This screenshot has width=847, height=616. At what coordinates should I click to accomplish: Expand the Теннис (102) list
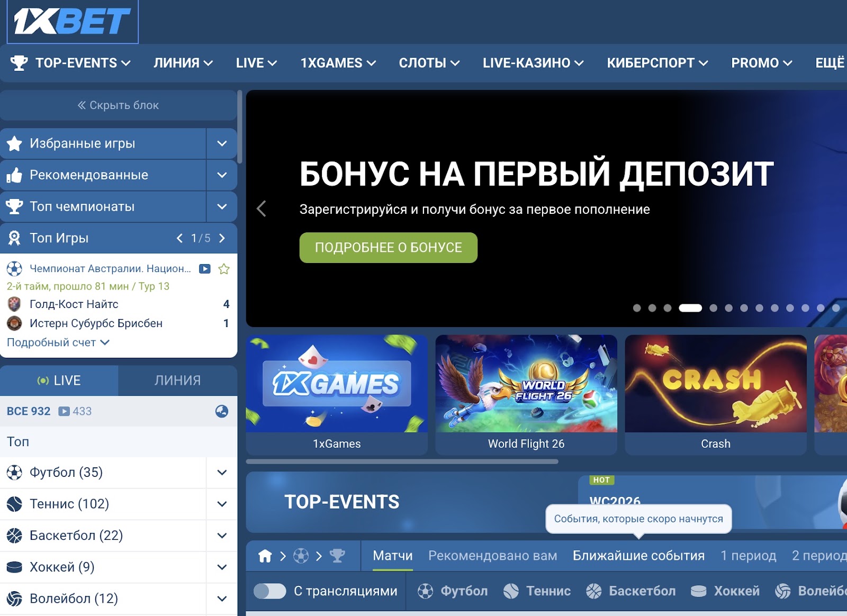tap(222, 504)
